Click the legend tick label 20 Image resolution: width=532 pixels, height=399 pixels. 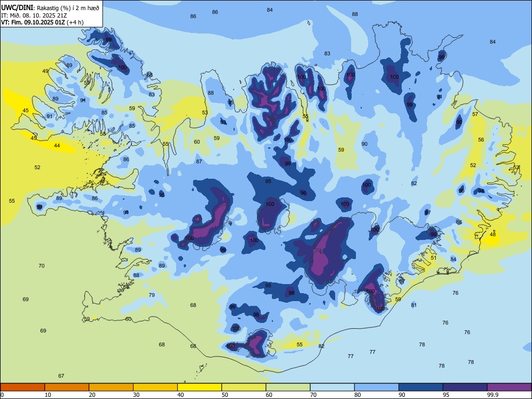pyautogui.click(x=92, y=395)
